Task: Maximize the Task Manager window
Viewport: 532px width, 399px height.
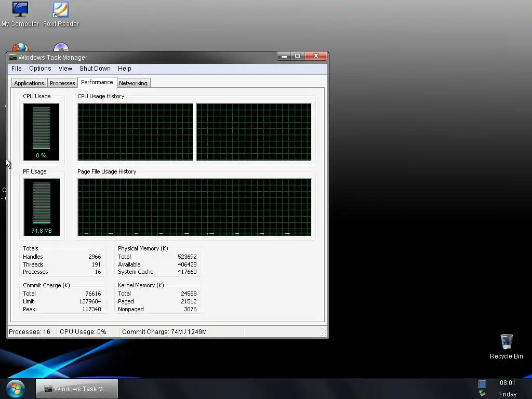Action: (298, 56)
